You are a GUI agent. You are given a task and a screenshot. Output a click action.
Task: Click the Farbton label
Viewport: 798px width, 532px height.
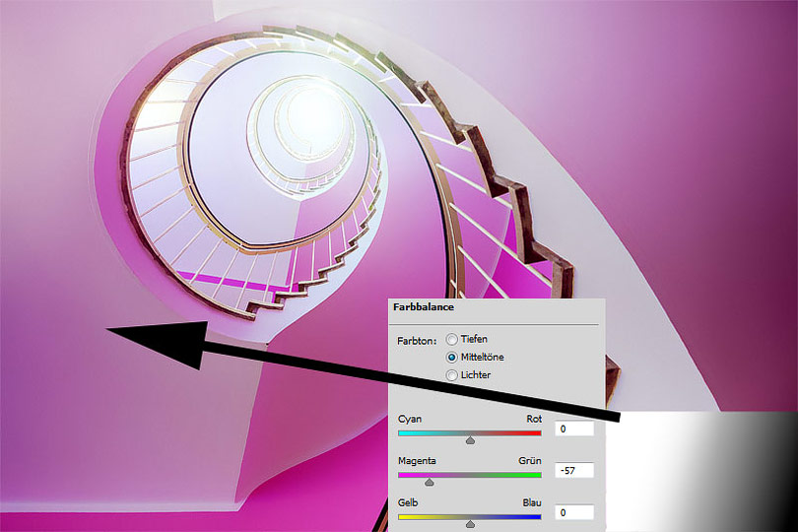click(x=417, y=341)
